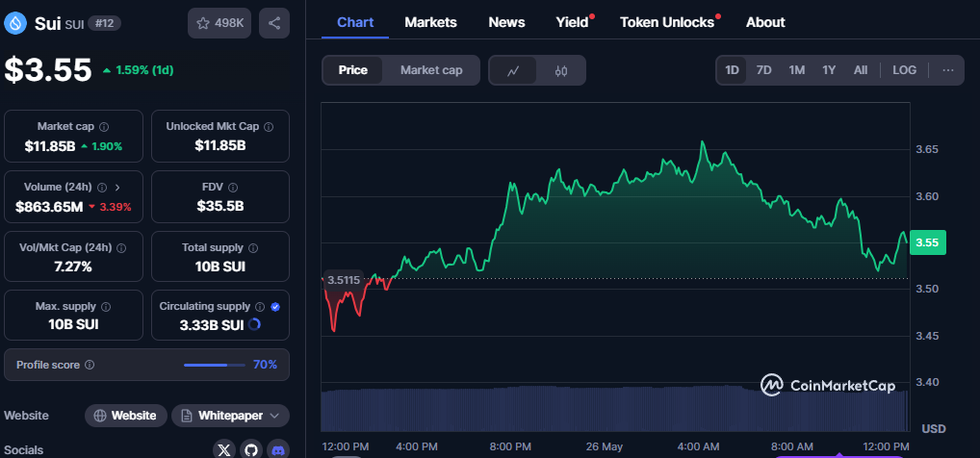Click the 1.90% market cap change

pos(102,146)
